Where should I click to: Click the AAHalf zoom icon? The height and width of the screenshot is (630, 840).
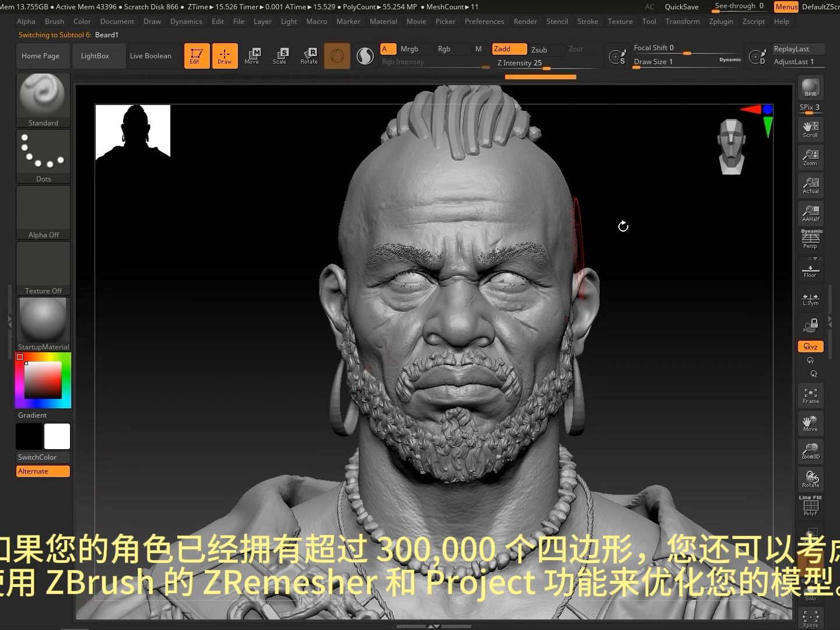pos(810,213)
